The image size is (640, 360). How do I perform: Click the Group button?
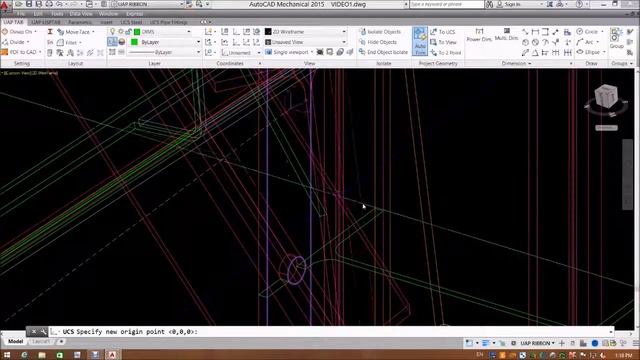point(616,38)
